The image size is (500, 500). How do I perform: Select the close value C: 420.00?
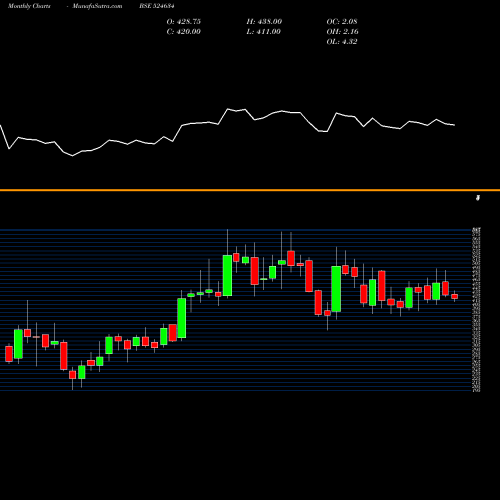[x=184, y=32]
